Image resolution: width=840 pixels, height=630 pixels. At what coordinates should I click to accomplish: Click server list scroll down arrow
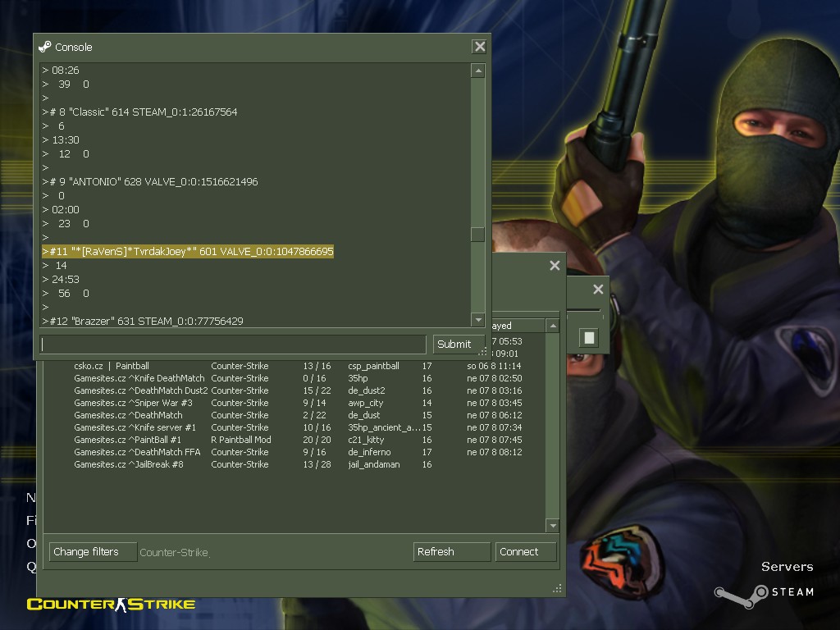pyautogui.click(x=553, y=526)
